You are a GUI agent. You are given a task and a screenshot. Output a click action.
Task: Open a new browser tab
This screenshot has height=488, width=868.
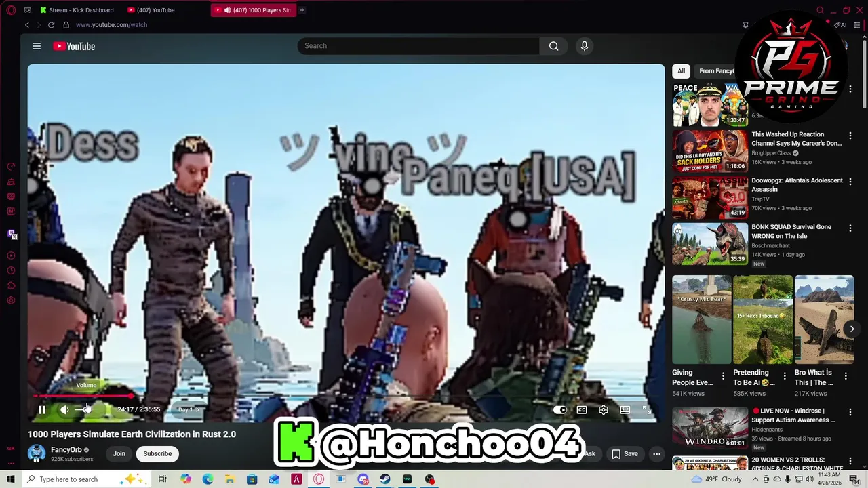pyautogui.click(x=302, y=10)
